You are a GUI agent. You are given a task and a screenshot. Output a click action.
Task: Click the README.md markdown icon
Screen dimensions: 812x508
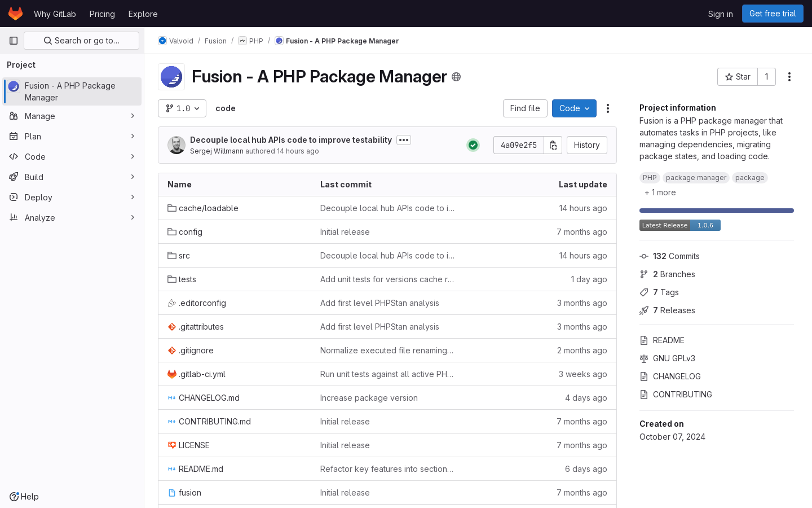tap(172, 469)
